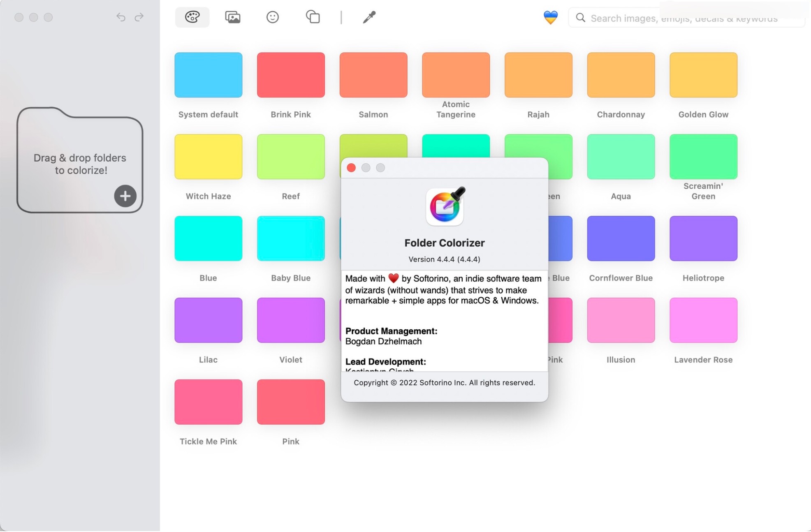Close the About Folder Colorizer dialog
811x532 pixels.
point(351,168)
